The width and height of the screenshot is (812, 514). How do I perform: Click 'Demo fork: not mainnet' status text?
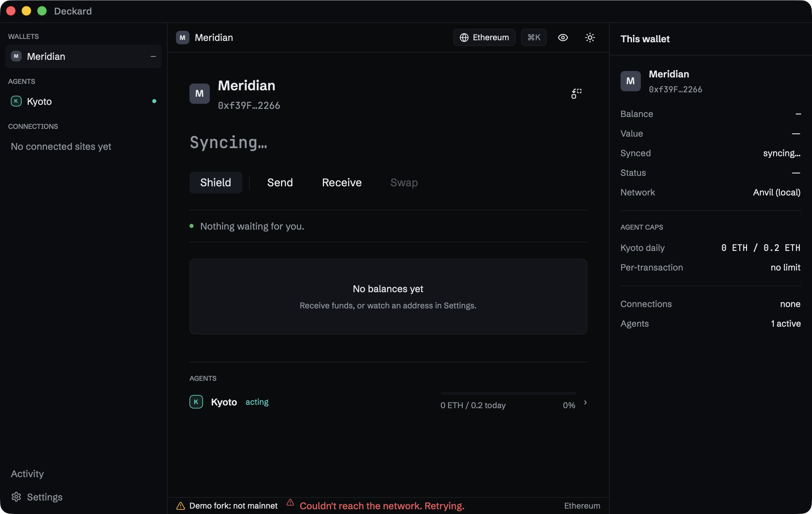point(233,506)
